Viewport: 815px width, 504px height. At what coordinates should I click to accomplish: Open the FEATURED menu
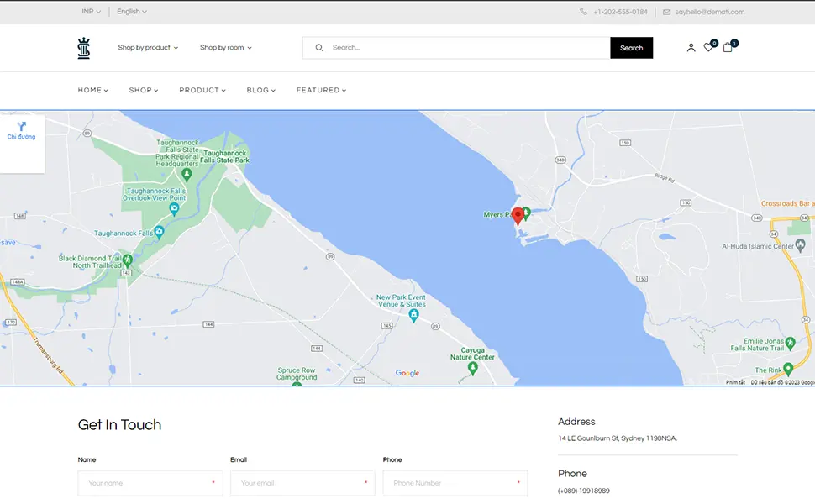(321, 90)
